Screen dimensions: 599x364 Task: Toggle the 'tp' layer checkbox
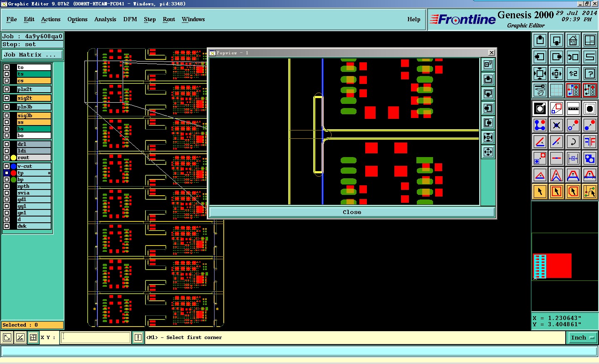click(x=7, y=173)
